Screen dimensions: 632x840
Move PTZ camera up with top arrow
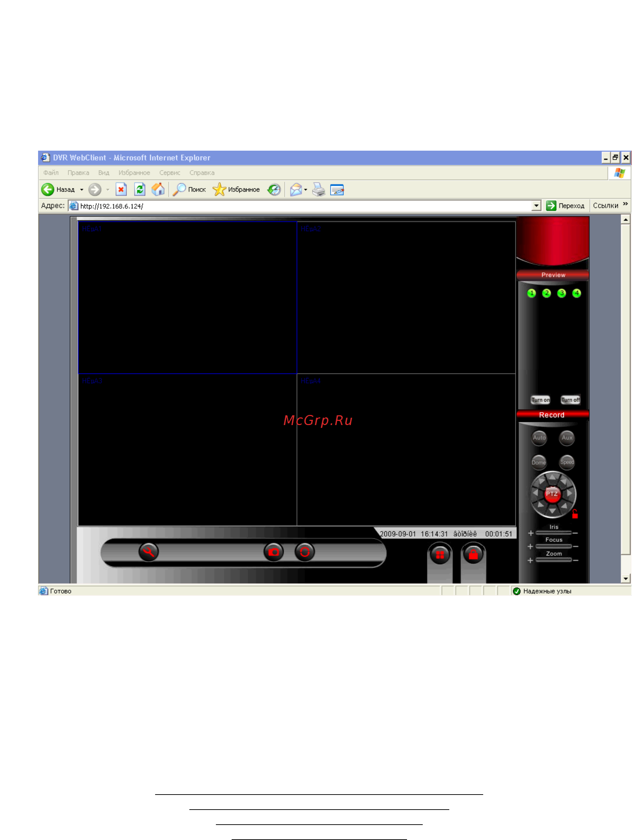click(552, 477)
